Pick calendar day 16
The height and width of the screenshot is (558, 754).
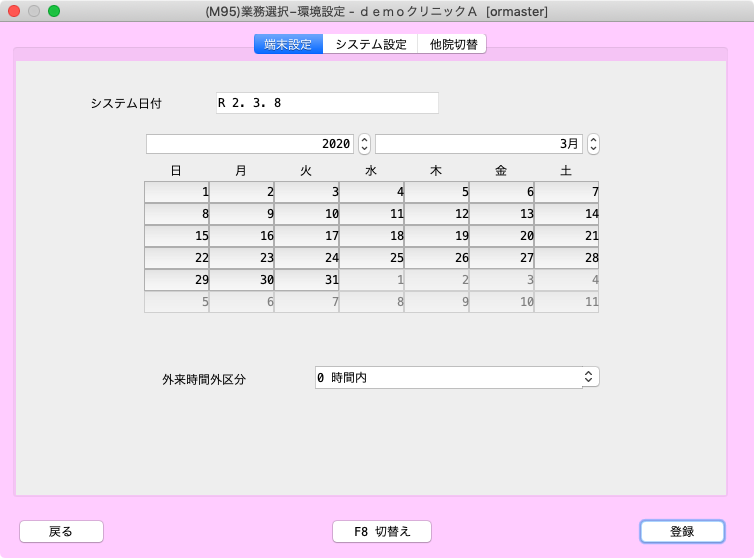coord(242,236)
